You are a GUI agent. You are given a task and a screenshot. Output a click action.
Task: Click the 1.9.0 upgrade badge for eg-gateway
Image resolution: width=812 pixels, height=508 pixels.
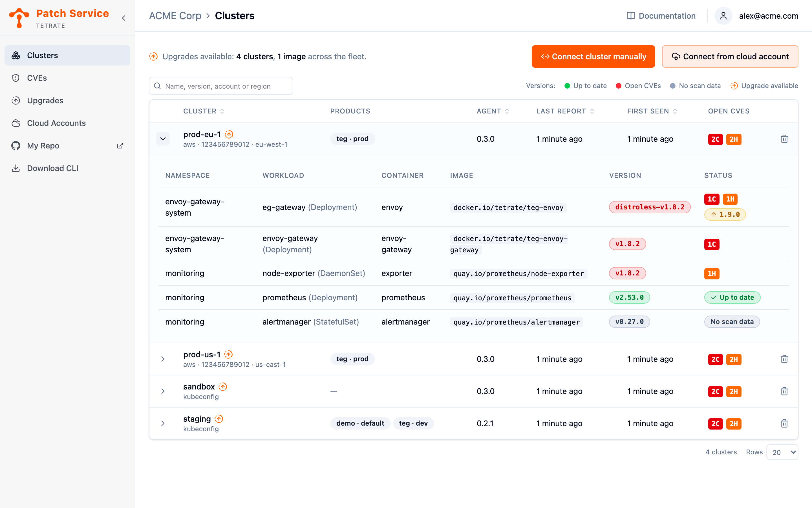[725, 214]
